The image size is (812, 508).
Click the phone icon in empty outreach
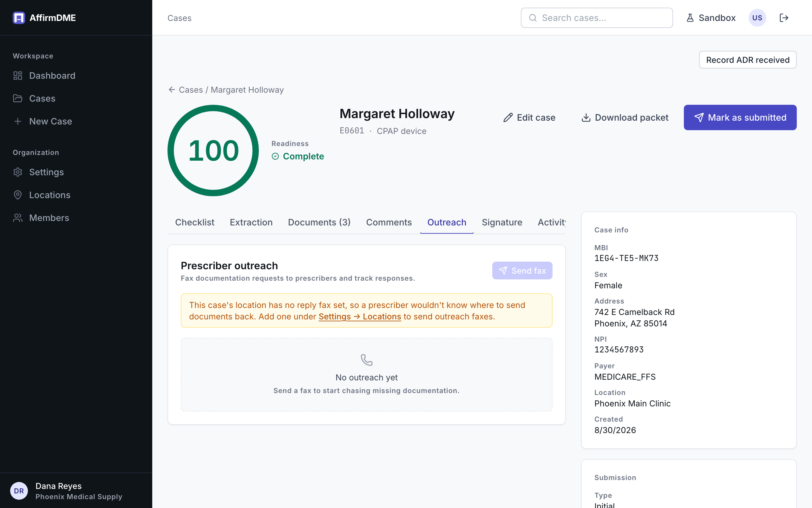pos(366,360)
